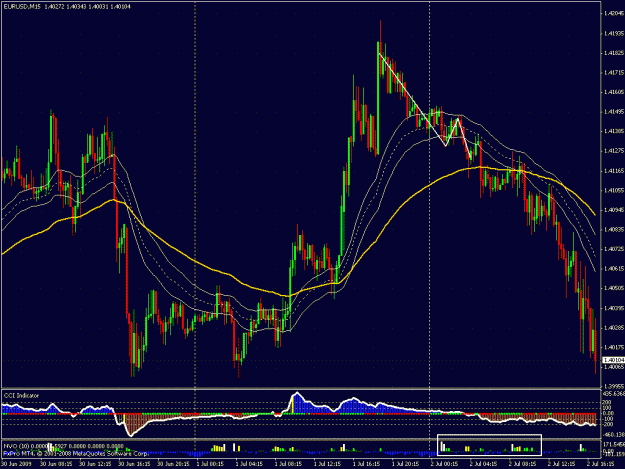Click the CCI maximum value 485.6368
The image size is (625, 469).
614,394
